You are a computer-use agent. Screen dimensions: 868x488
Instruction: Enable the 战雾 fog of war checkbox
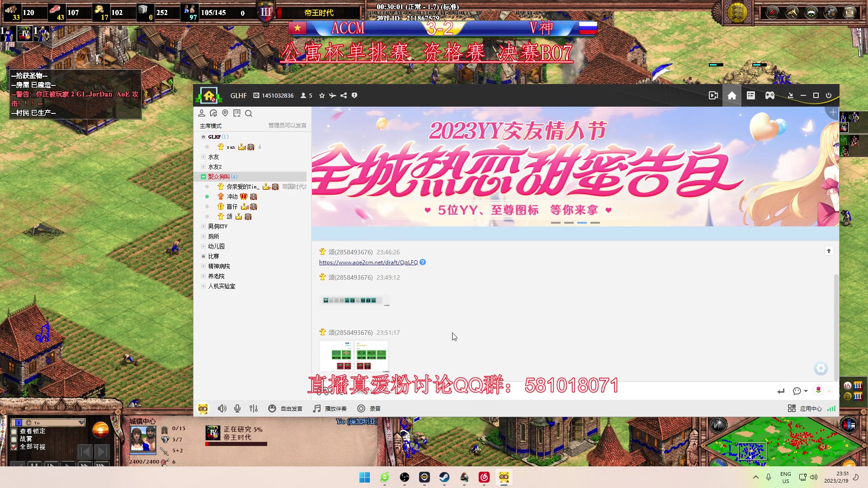point(14,439)
